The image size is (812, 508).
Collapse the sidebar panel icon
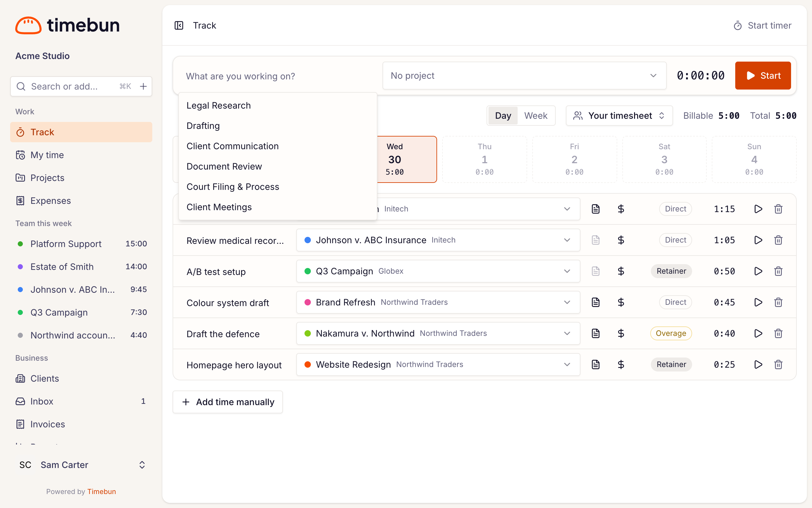tap(179, 25)
